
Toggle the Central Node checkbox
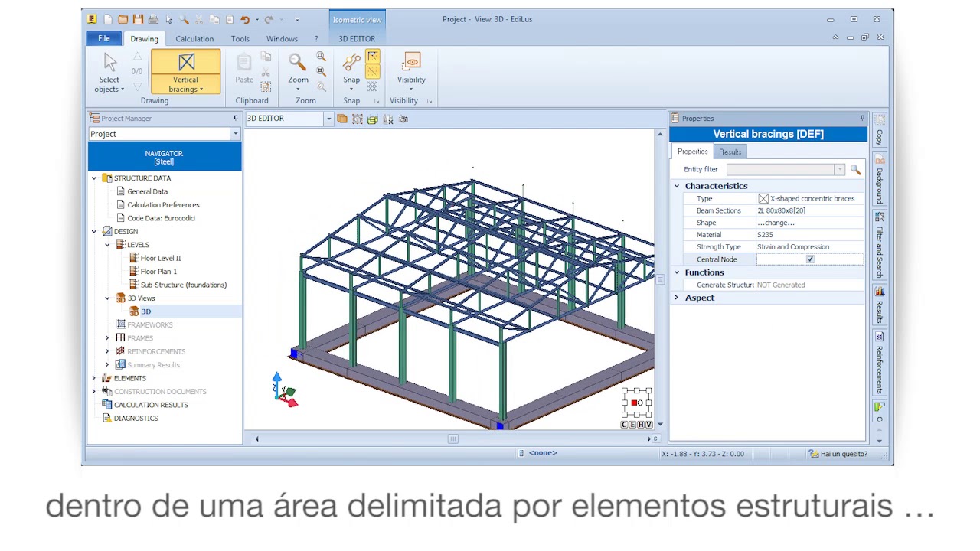810,259
